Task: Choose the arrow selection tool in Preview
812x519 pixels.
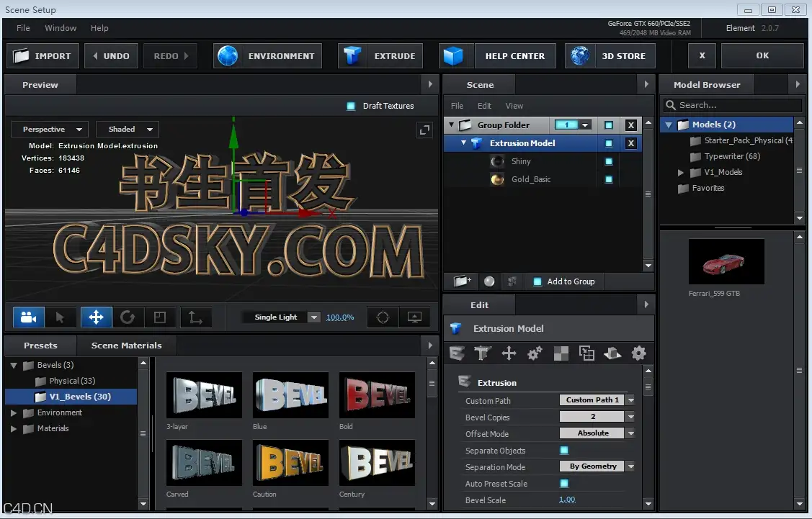Action: tap(60, 317)
